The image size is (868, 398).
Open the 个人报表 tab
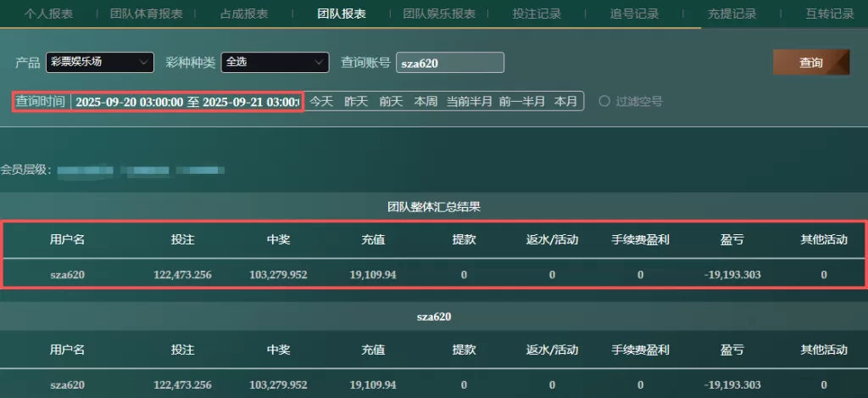pos(48,14)
